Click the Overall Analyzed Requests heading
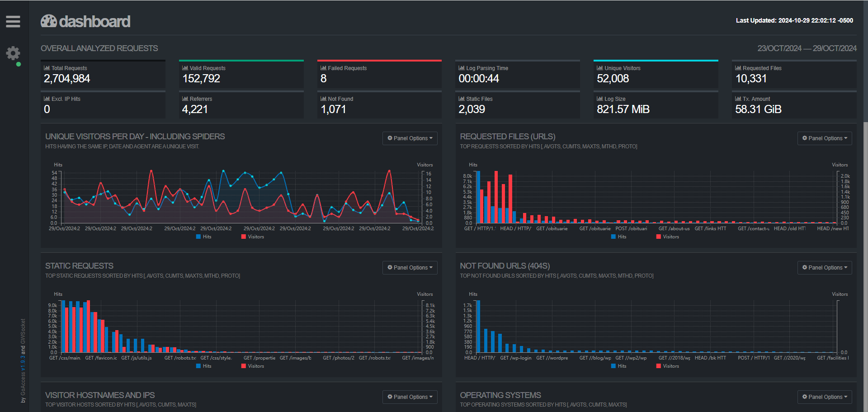 [99, 48]
